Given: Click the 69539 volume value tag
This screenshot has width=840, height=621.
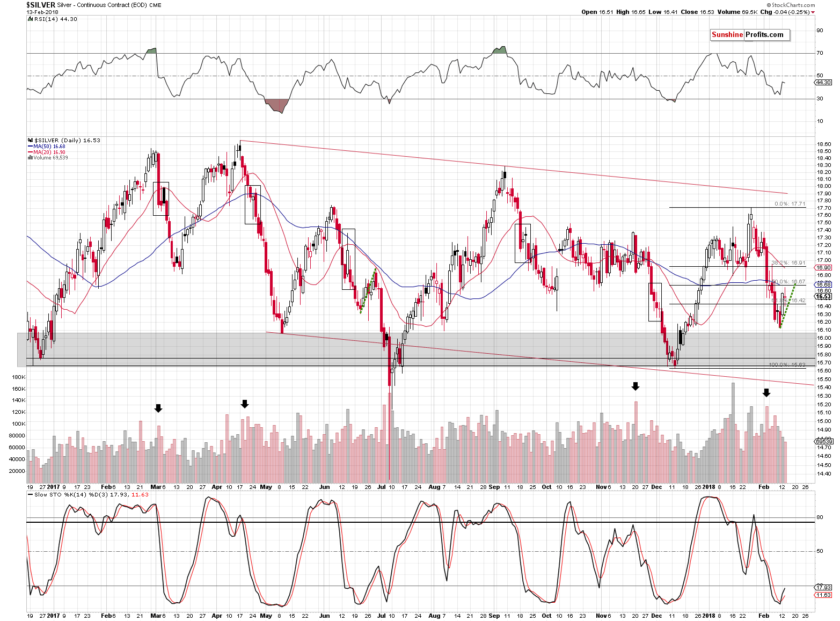Looking at the screenshot, I should click(x=823, y=441).
